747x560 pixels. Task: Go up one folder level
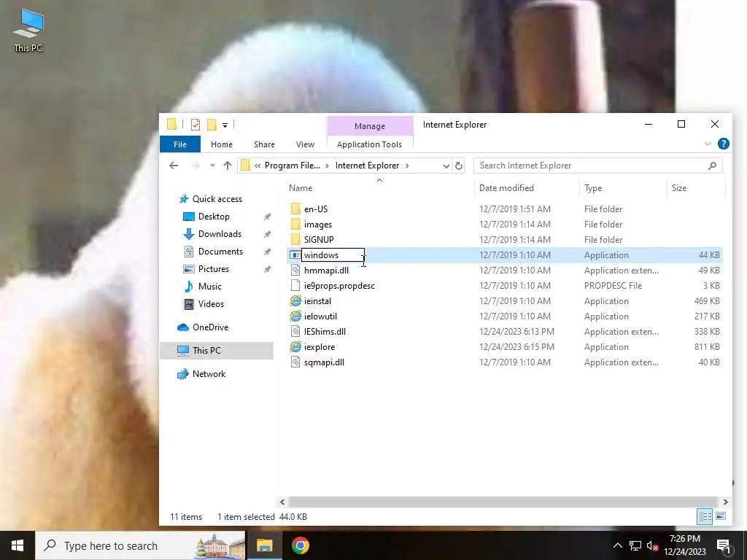click(228, 166)
